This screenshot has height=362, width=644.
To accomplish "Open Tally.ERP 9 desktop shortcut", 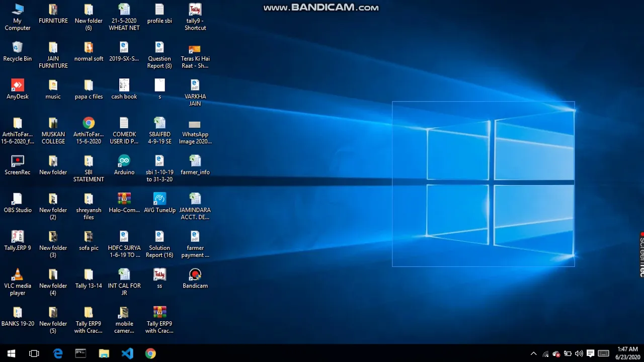I will (x=18, y=240).
